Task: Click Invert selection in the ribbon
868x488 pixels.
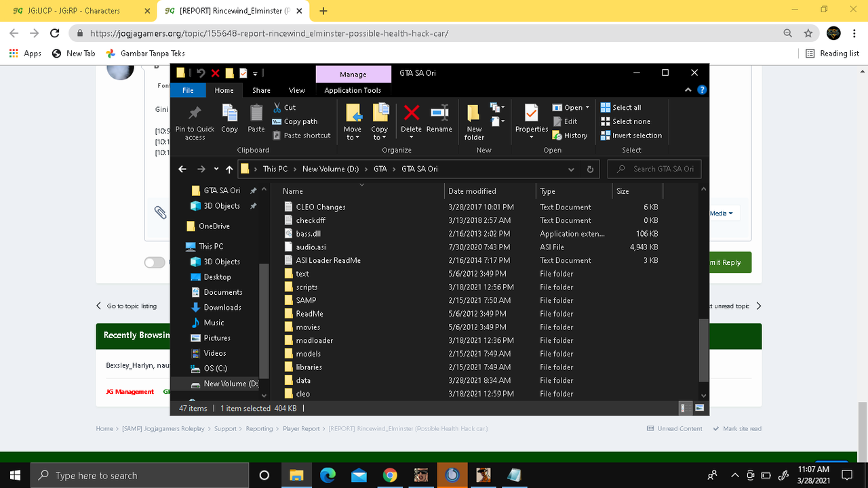Action: click(x=631, y=136)
